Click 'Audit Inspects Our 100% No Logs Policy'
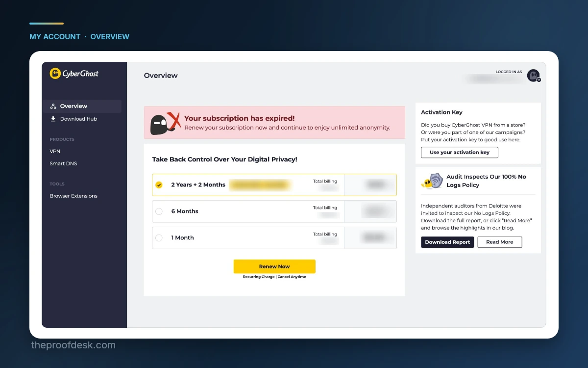This screenshot has height=368, width=588. 486,181
